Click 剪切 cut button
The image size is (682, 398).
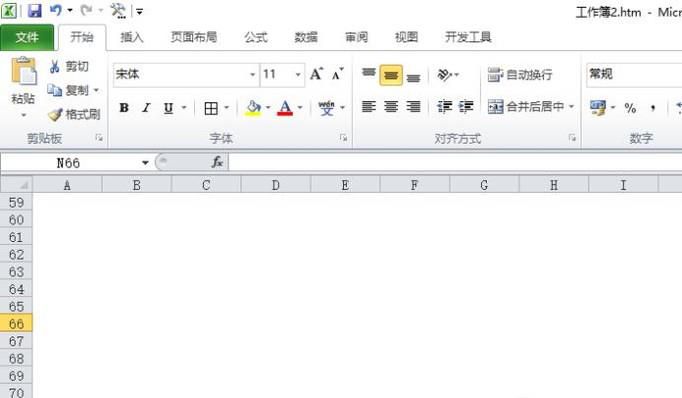click(69, 67)
